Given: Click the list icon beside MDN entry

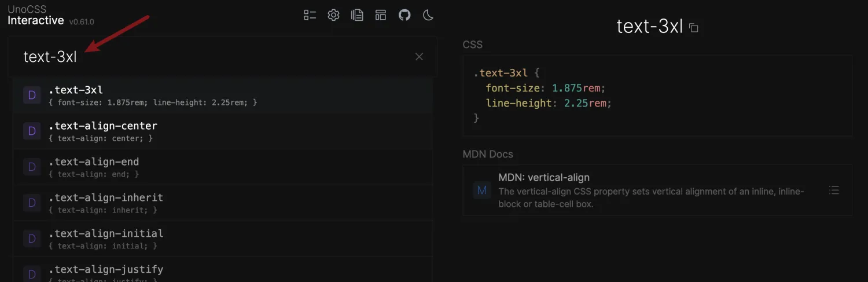Looking at the screenshot, I should click(x=834, y=191).
